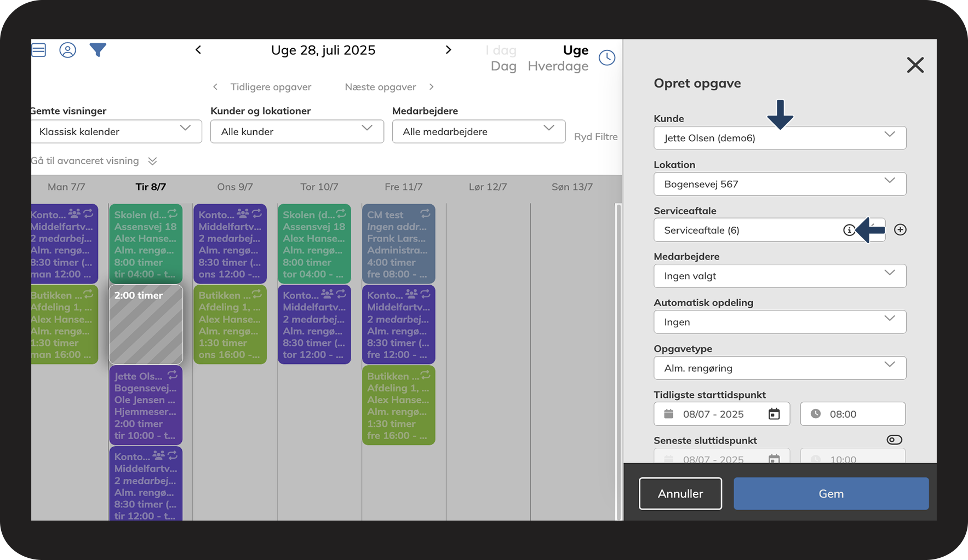Click left arrow beside Tidligere opgaver
This screenshot has width=968, height=560.
point(215,86)
